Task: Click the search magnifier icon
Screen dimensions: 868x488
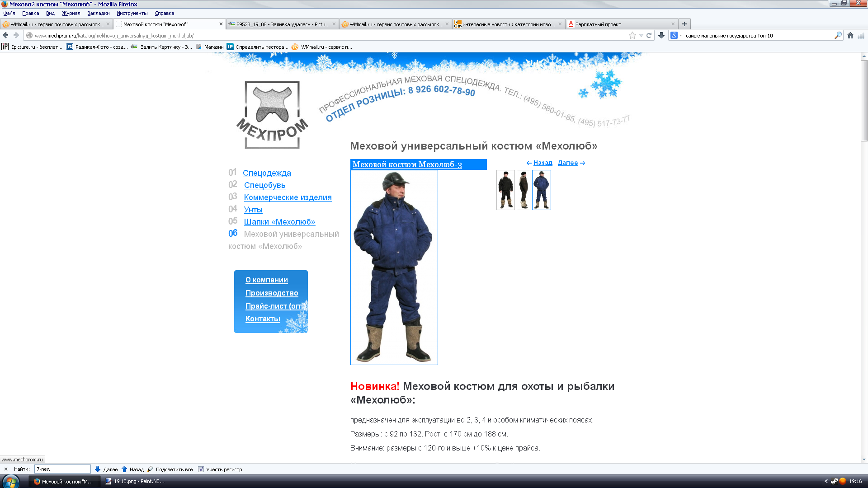Action: 838,35
